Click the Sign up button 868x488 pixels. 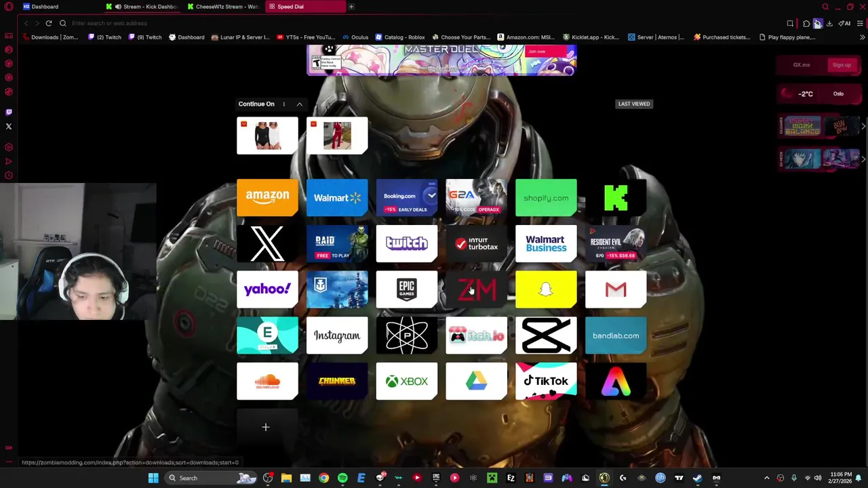tap(842, 65)
